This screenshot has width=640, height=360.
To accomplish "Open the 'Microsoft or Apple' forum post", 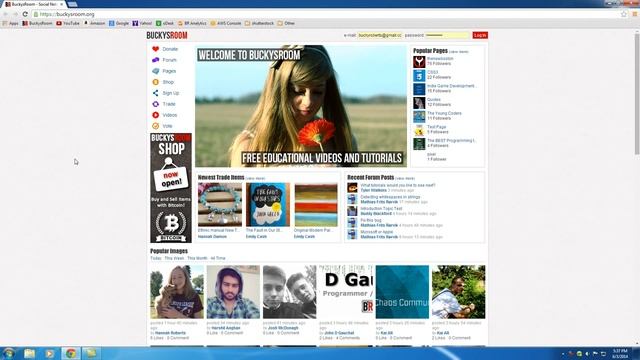I will pos(376,232).
